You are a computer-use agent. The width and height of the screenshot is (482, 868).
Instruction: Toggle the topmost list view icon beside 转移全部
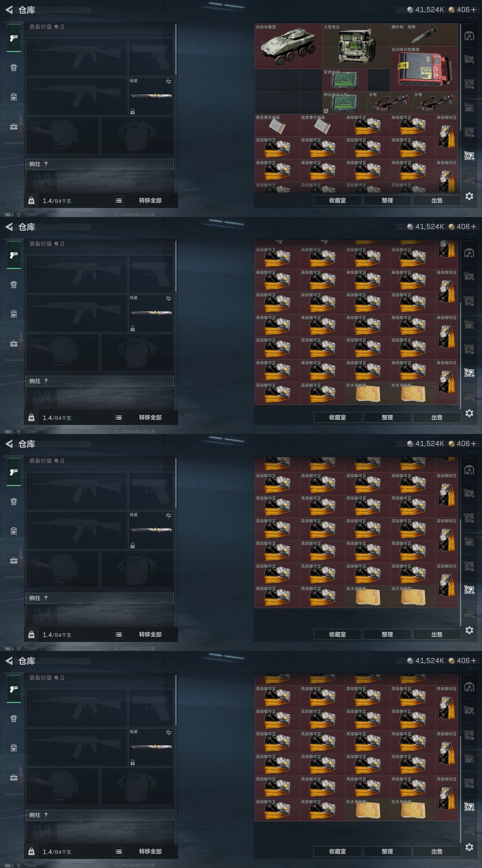tap(119, 200)
